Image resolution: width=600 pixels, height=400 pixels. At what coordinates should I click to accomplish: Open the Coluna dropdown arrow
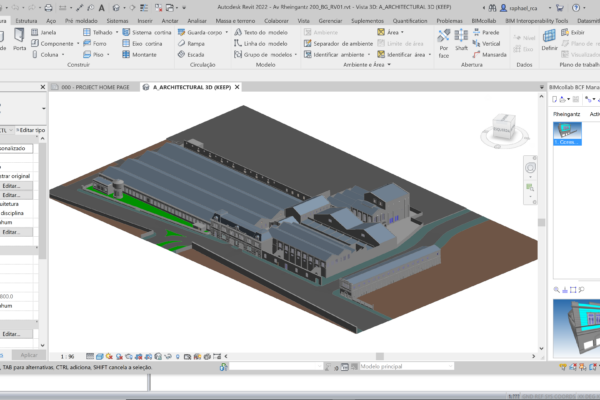click(63, 55)
